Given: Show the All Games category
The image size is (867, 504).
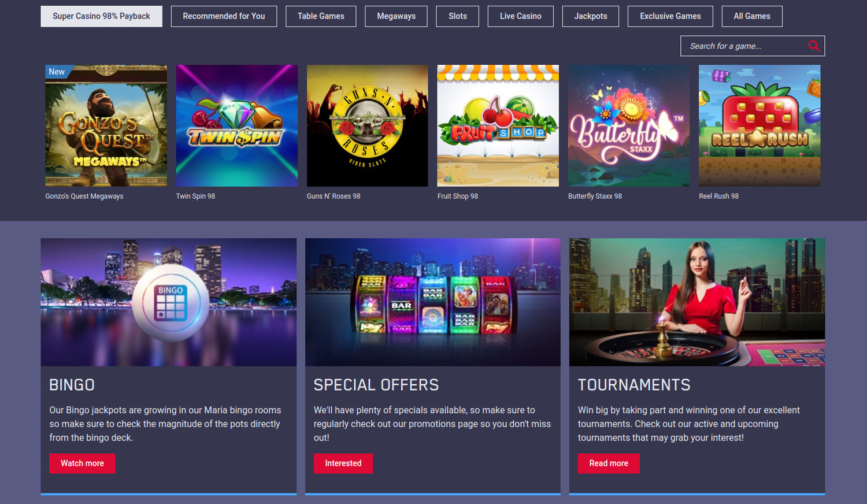Looking at the screenshot, I should 752,16.
